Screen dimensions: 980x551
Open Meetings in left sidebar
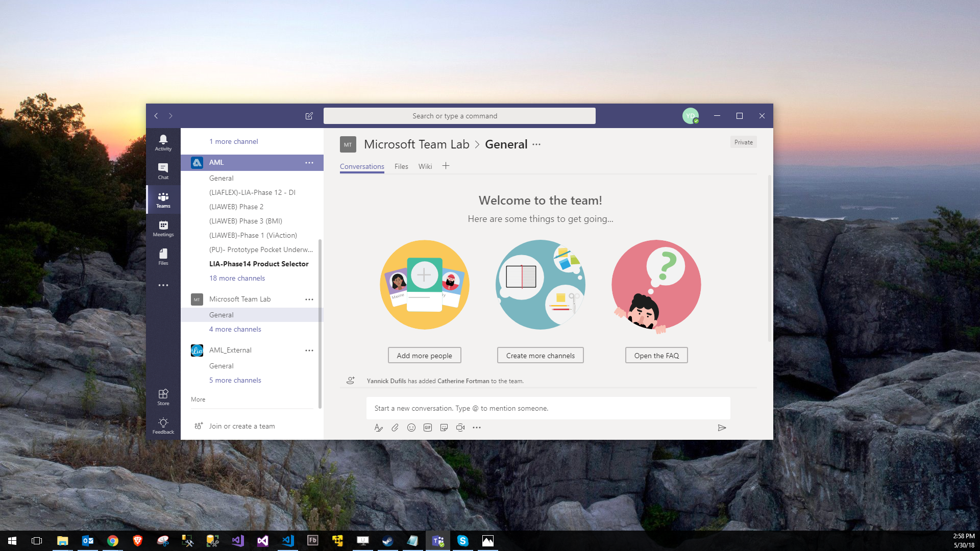pos(164,229)
